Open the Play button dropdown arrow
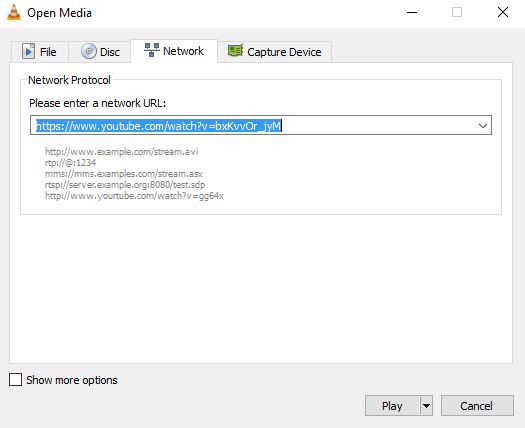This screenshot has width=525, height=428. (426, 406)
